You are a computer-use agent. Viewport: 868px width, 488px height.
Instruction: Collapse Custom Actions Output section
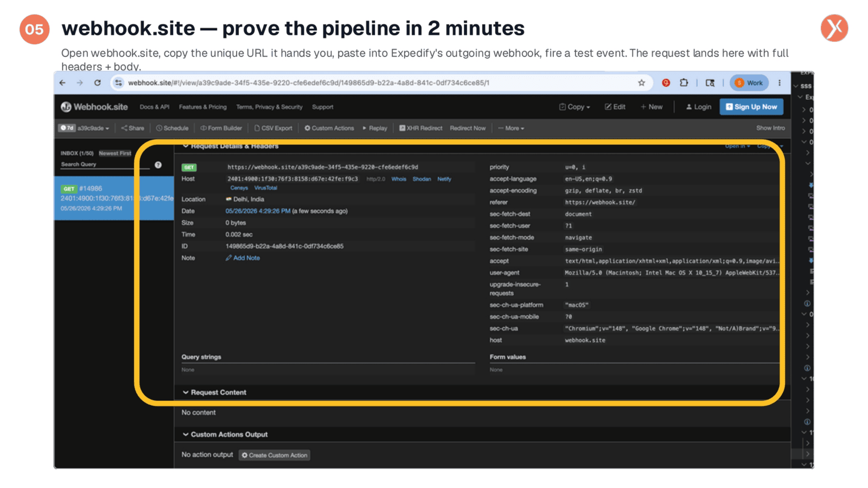[225, 434]
